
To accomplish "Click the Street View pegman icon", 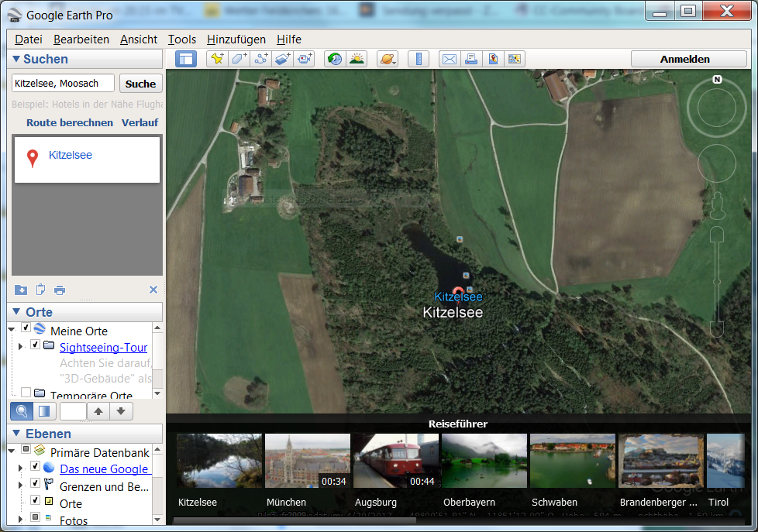I will 717,206.
